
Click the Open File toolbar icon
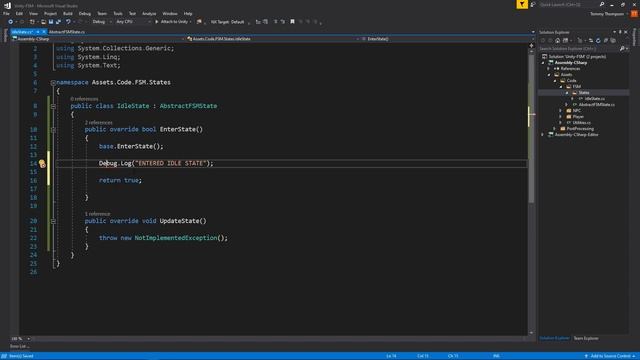(43, 22)
